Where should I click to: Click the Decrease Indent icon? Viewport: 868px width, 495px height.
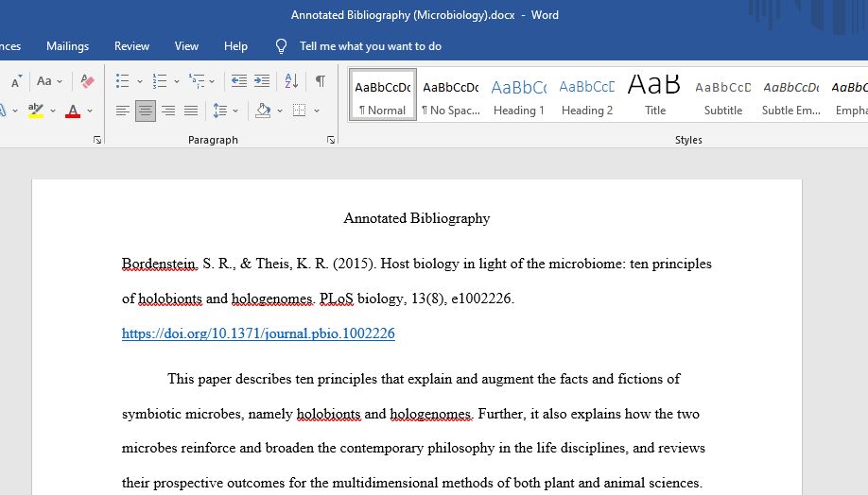point(238,80)
